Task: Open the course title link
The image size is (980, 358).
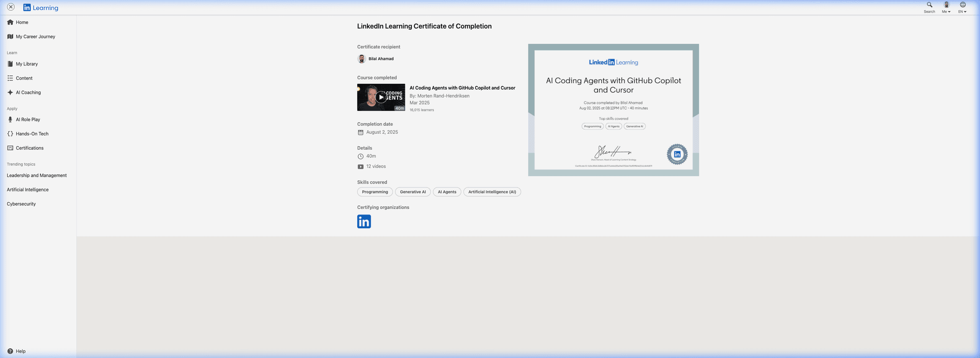Action: click(462, 88)
